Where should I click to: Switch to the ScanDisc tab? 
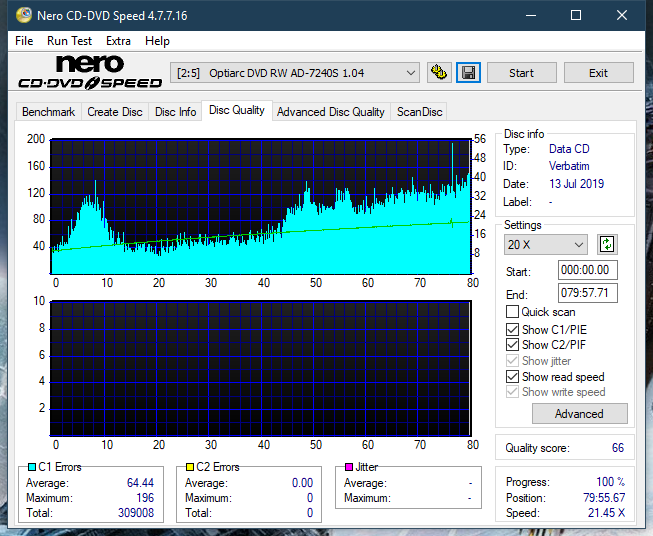[419, 112]
